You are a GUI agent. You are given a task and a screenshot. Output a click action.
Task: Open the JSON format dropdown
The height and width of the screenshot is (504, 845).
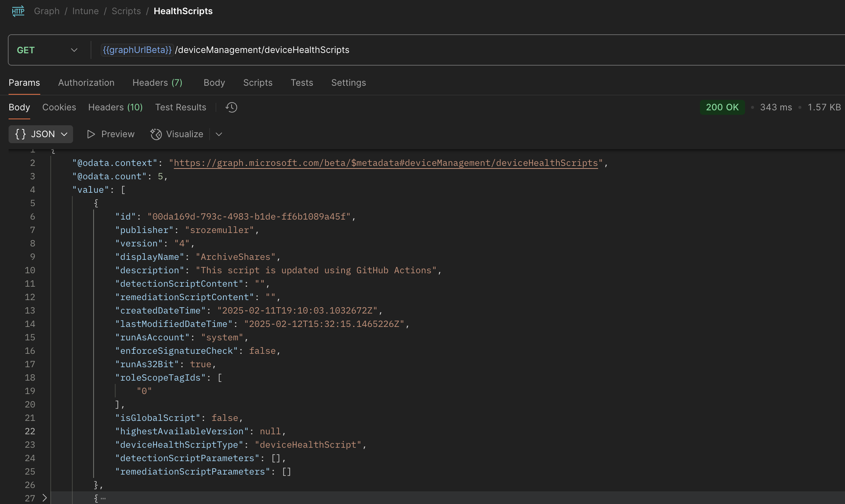[x=41, y=134]
